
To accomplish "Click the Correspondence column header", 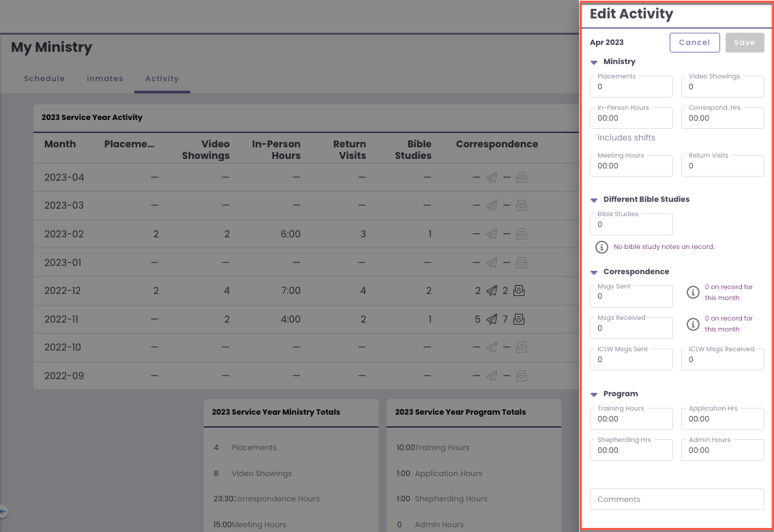I will pos(497,144).
